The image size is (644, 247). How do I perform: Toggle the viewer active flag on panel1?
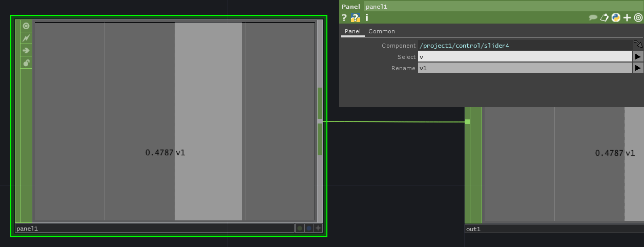[26, 26]
